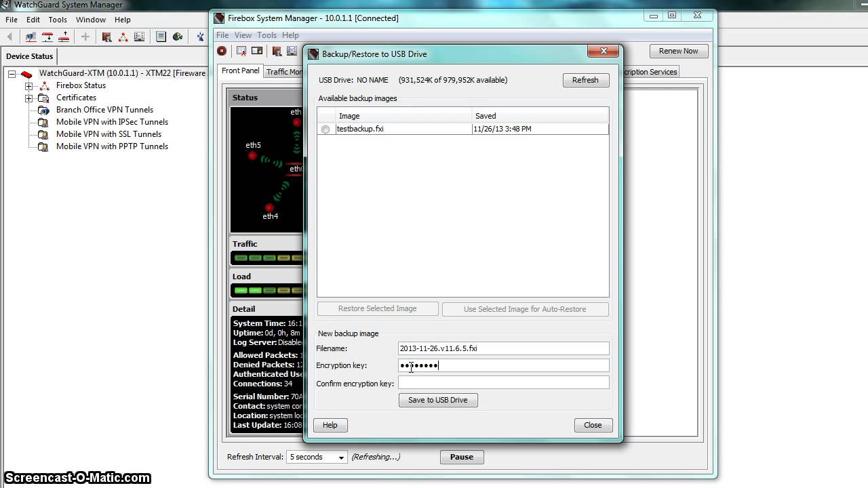The width and height of the screenshot is (868, 488).
Task: Click the red eth4 interface node
Action: coord(269,207)
